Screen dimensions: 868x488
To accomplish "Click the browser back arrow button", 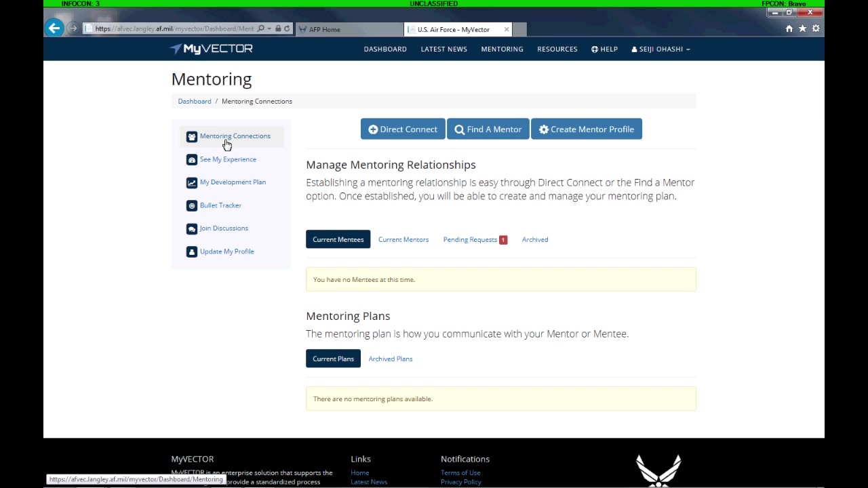I will tap(54, 28).
